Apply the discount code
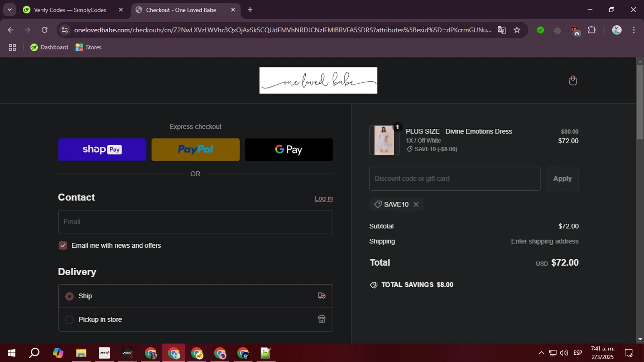 coord(562,179)
